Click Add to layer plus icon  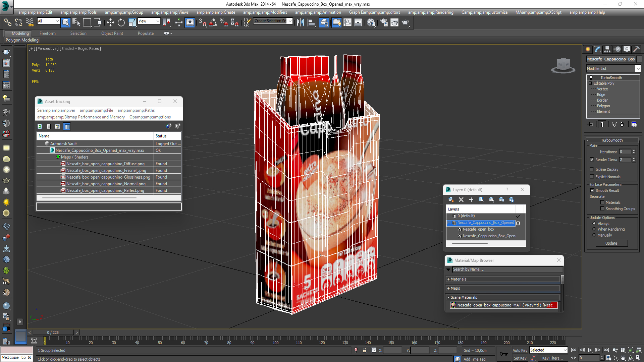[471, 199]
